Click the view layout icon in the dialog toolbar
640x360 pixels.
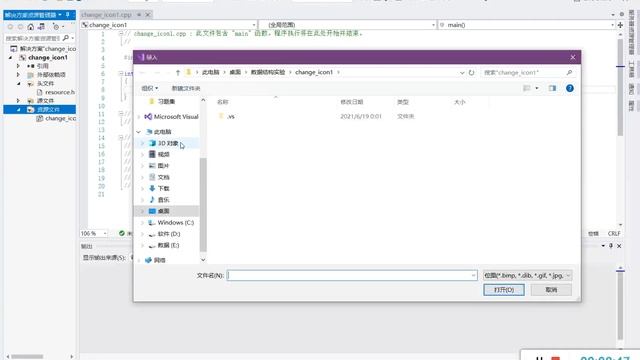[x=527, y=88]
